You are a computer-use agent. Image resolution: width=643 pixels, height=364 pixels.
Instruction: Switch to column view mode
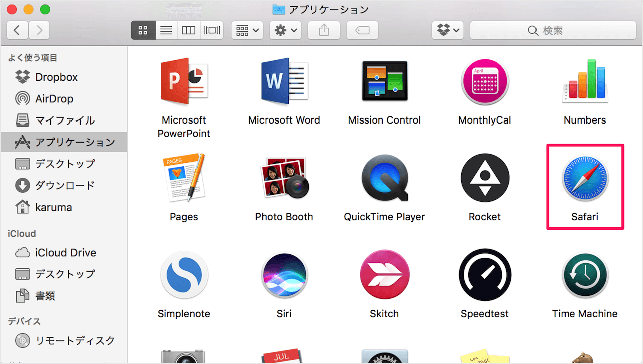(188, 30)
